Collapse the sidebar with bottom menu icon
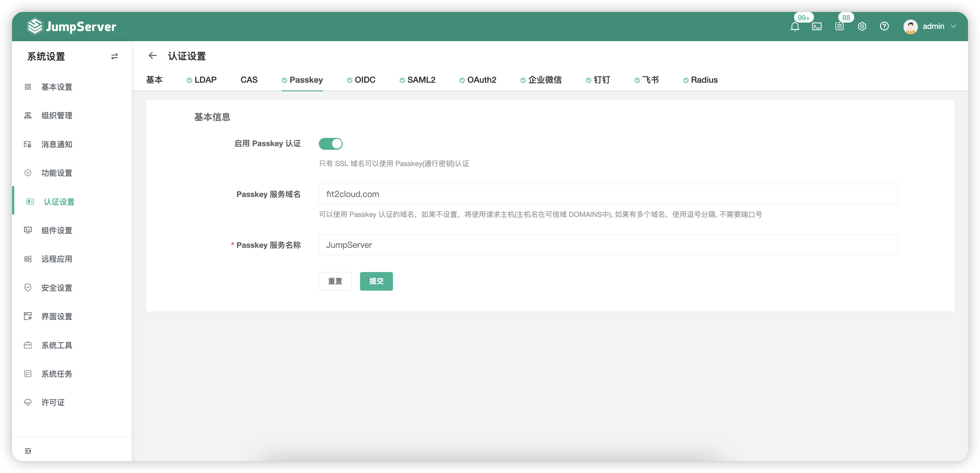This screenshot has width=980, height=473. tap(28, 451)
